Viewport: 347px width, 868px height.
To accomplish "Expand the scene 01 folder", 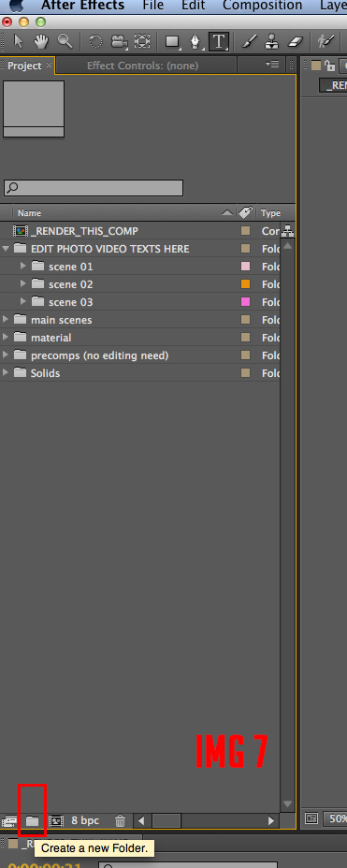I will tap(23, 267).
